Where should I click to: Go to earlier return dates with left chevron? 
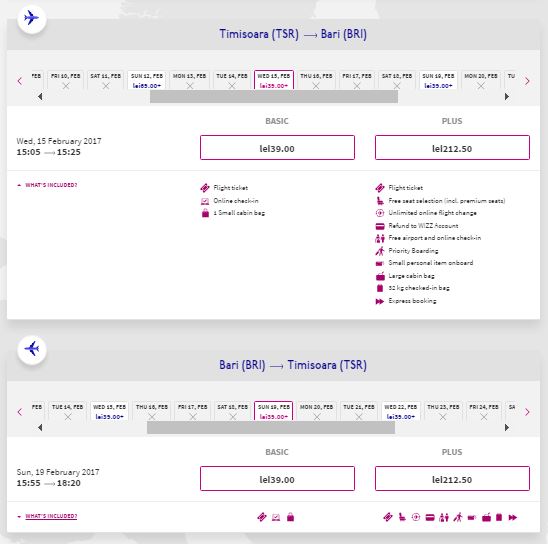pos(20,412)
